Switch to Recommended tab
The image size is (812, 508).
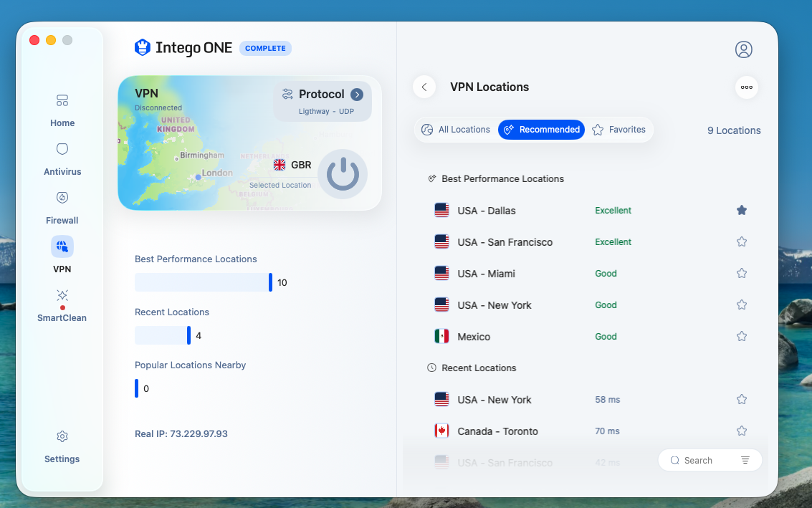click(x=541, y=130)
